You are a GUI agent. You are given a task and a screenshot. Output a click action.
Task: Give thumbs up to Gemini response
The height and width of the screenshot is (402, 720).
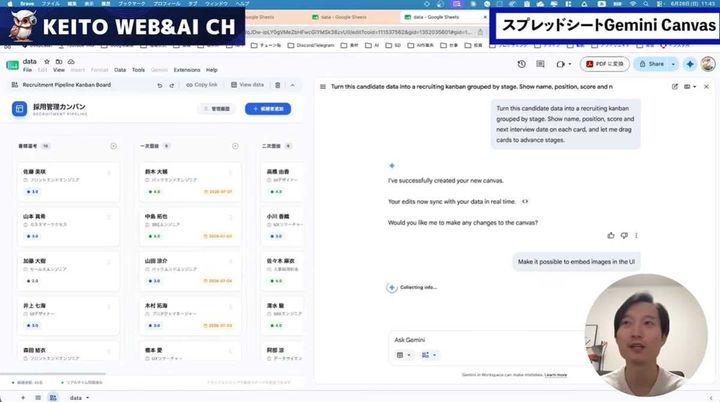tap(611, 236)
